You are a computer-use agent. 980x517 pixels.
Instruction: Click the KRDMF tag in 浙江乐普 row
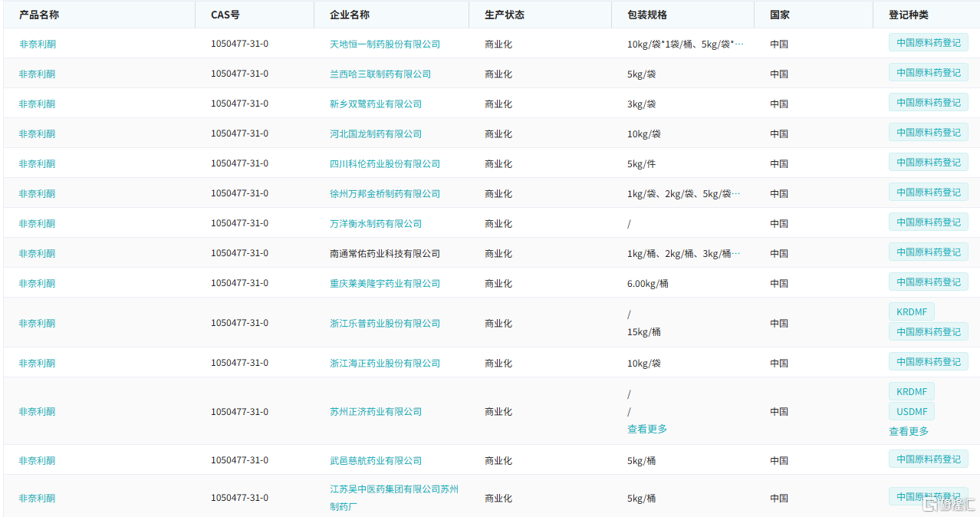click(912, 312)
